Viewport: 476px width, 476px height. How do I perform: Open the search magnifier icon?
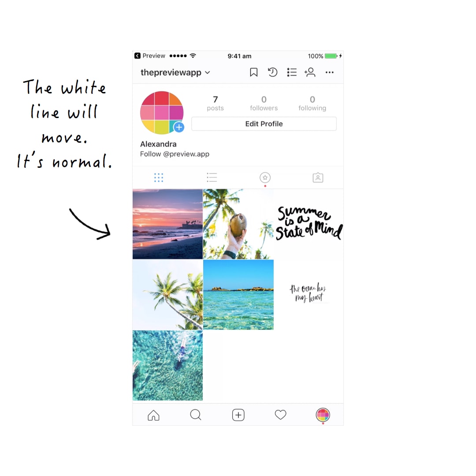coord(196,415)
